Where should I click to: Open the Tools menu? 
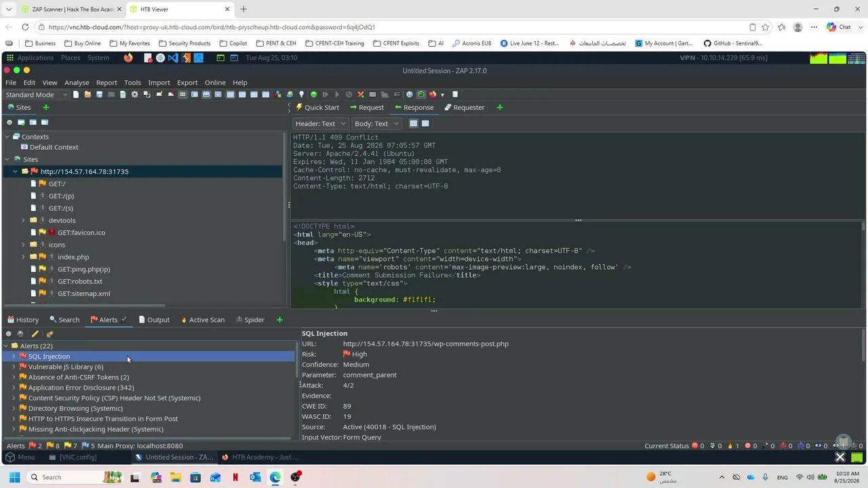tap(132, 83)
